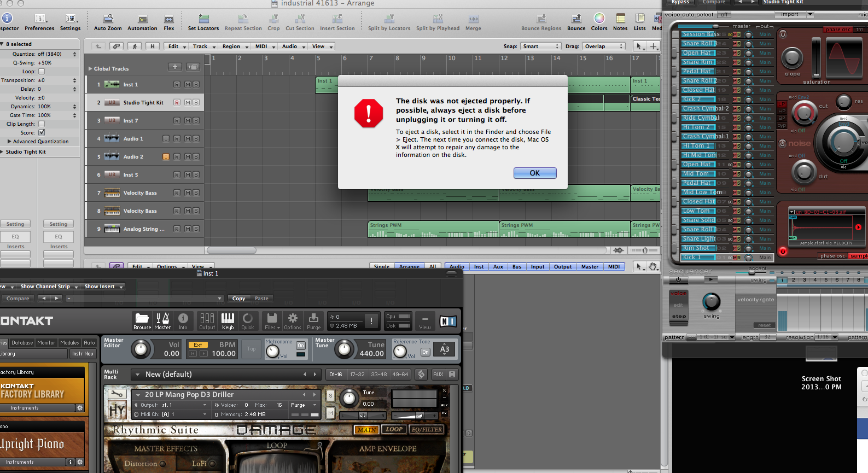868x473 pixels.
Task: Mute the Inst 1 track
Action: click(188, 84)
